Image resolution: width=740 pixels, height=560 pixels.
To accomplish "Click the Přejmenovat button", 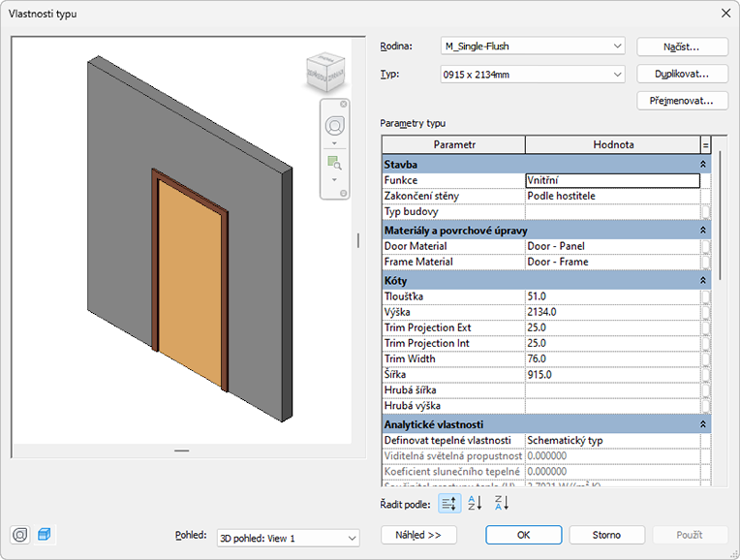I will (682, 101).
